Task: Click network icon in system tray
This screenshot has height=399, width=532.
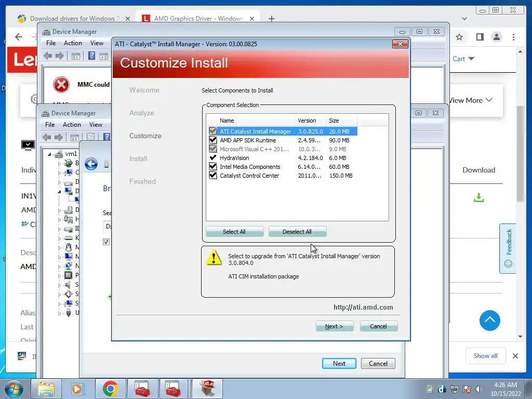Action: click(454, 389)
